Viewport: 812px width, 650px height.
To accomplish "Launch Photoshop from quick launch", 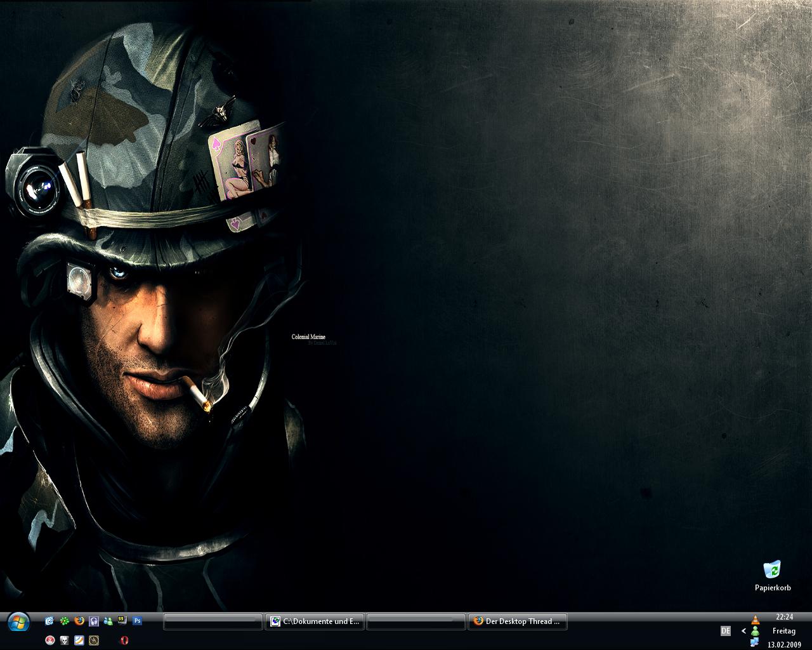I will pos(137,621).
